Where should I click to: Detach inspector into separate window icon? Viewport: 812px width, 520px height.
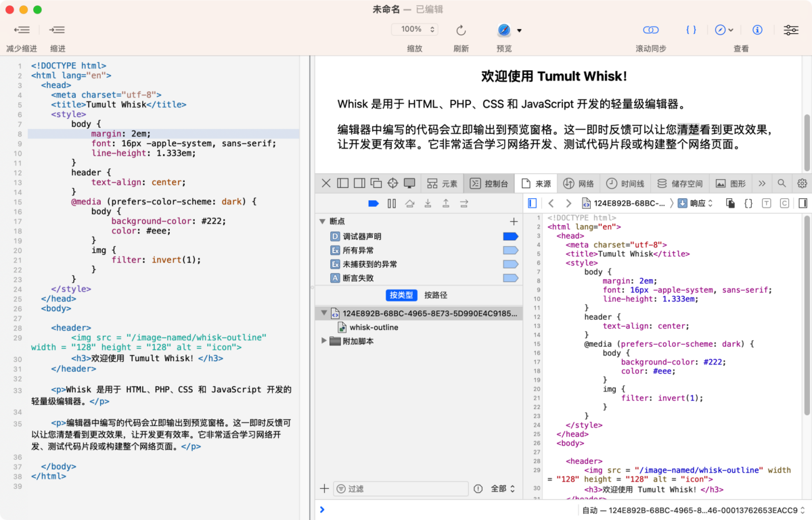tap(376, 183)
